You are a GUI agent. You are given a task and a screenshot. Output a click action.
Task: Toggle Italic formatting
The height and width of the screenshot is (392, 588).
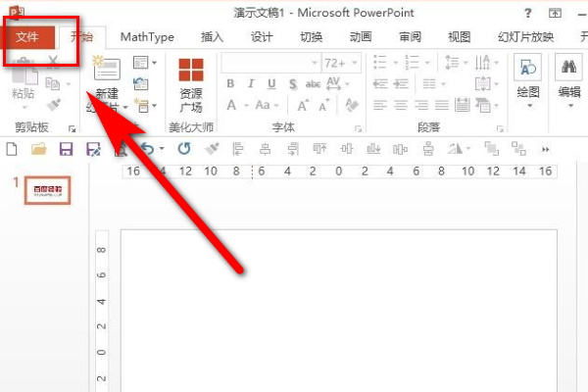coord(252,84)
